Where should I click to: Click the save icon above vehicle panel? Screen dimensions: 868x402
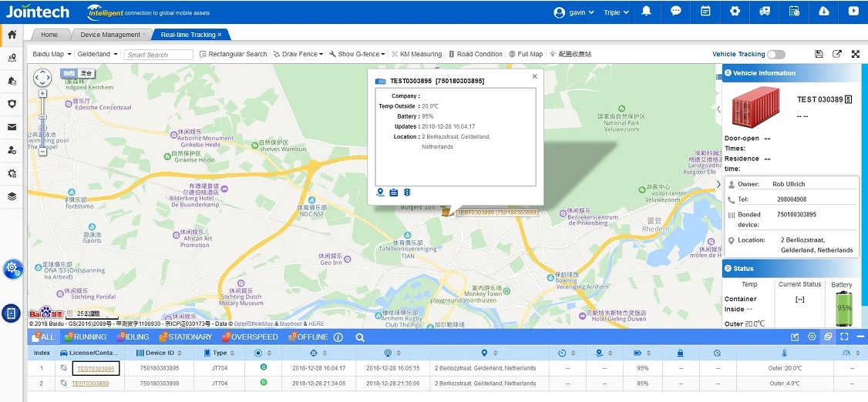819,54
